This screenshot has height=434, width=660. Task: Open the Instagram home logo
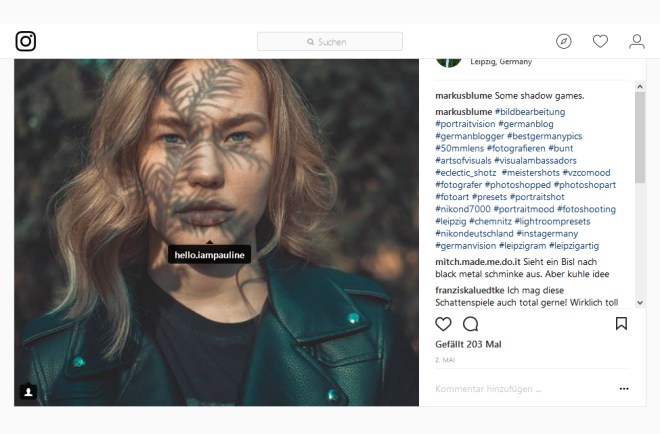26,41
